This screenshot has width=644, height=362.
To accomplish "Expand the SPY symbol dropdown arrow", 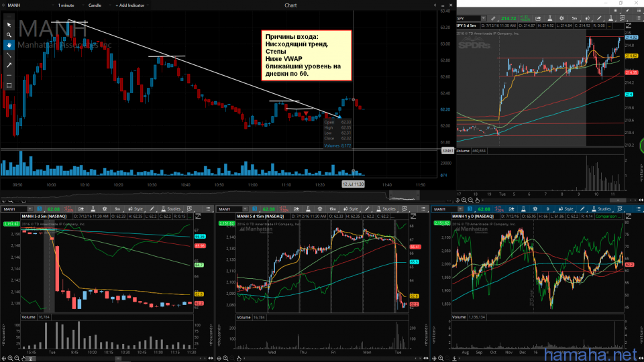I will (484, 18).
